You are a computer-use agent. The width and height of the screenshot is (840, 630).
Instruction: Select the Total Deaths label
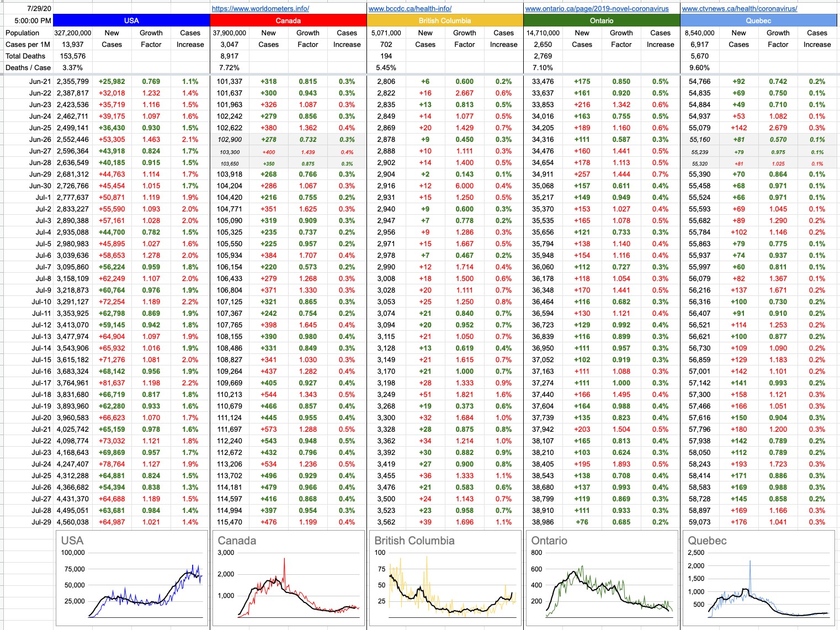point(25,56)
